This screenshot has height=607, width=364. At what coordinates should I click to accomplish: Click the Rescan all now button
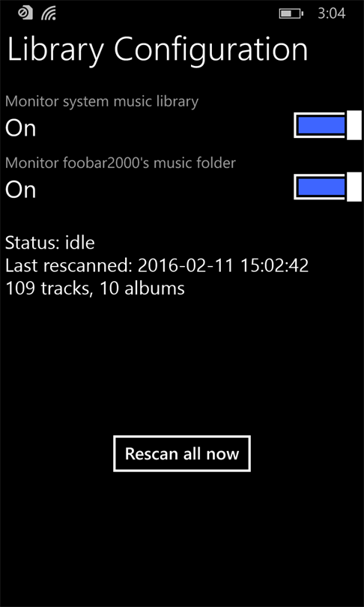182,453
